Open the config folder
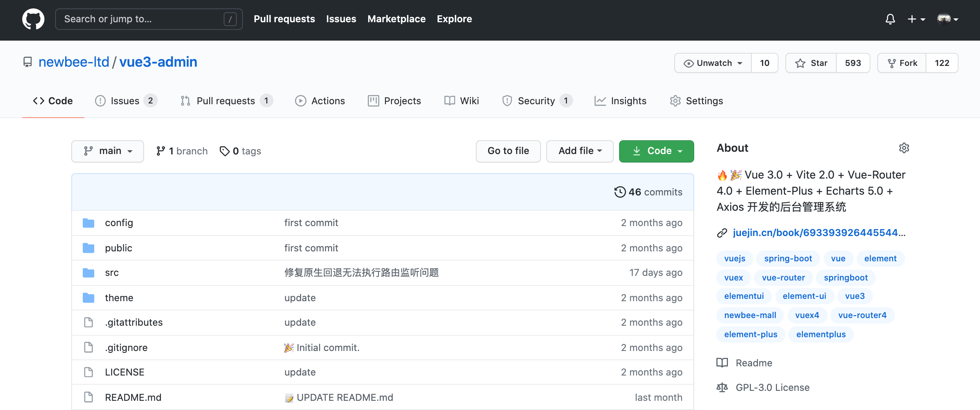980x410 pixels. point(119,223)
